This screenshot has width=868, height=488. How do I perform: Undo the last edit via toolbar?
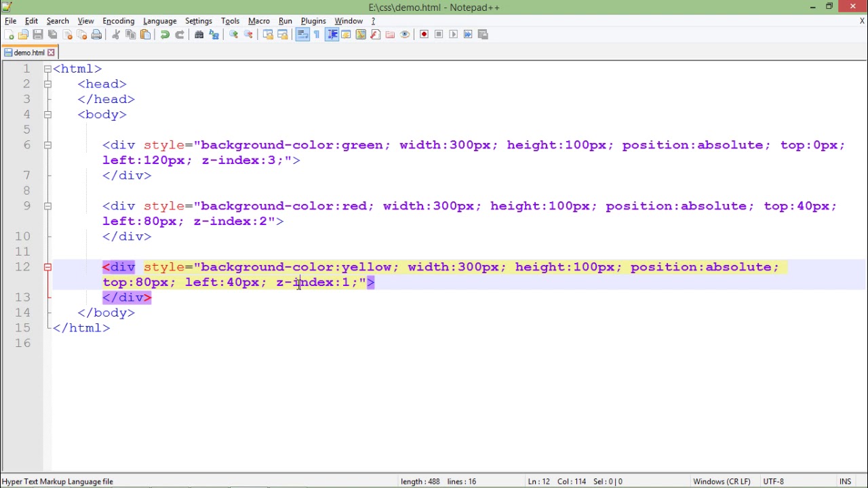pyautogui.click(x=165, y=35)
